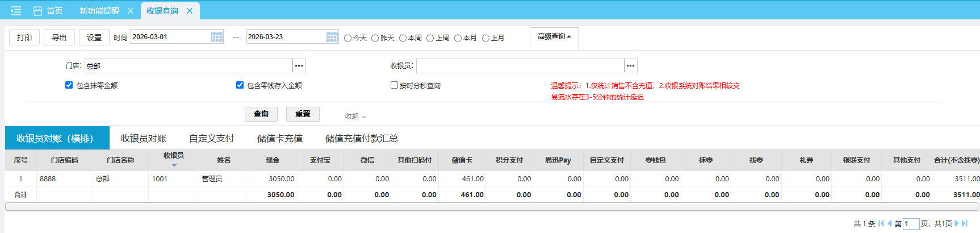Close the 新功能提醒 tab
Image resolution: width=980 pixels, height=233 pixels.
pyautogui.click(x=131, y=11)
